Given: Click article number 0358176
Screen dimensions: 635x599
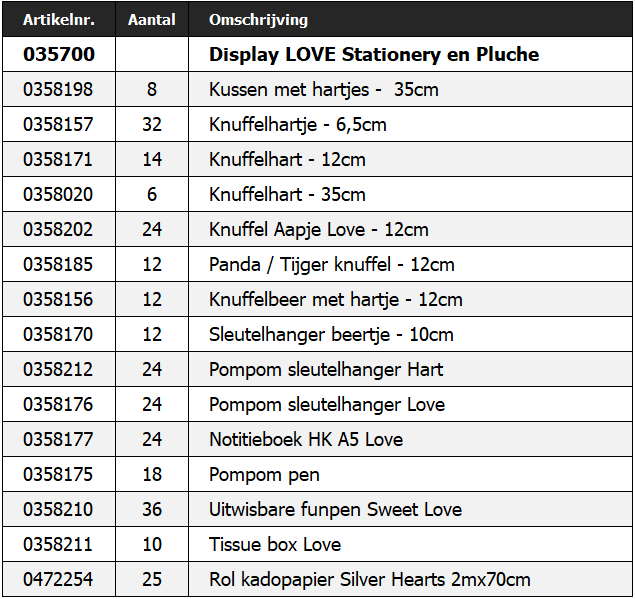Looking at the screenshot, I should 58,404.
